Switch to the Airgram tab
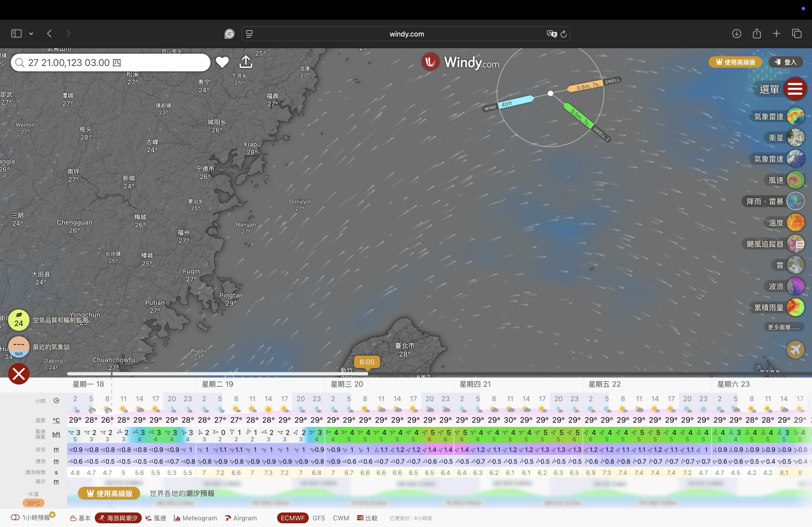Image resolution: width=812 pixels, height=527 pixels. click(241, 518)
